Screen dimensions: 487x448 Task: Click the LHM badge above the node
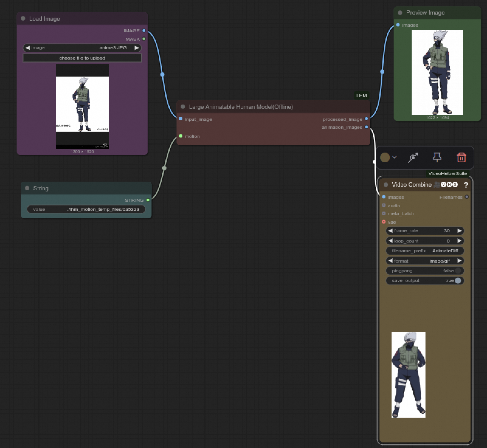pos(361,96)
